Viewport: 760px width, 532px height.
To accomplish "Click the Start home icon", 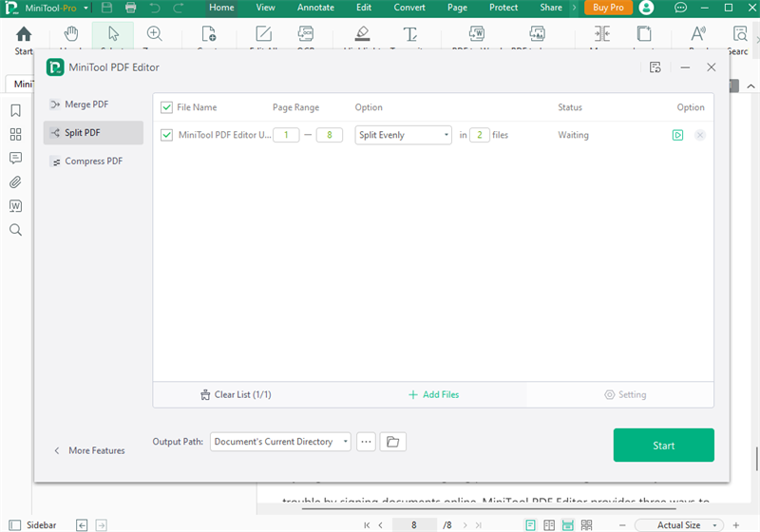I will point(23,34).
